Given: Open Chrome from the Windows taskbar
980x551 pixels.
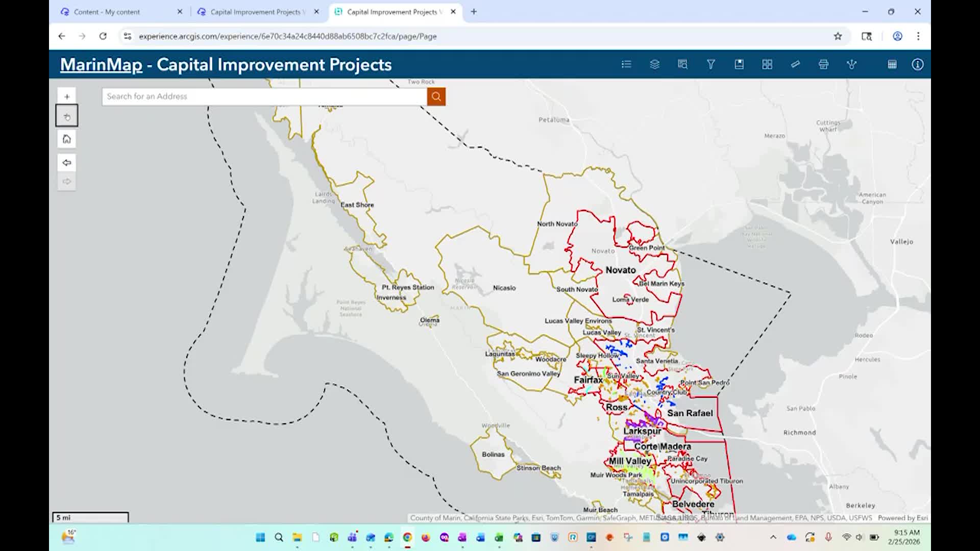Looking at the screenshot, I should coord(407,537).
